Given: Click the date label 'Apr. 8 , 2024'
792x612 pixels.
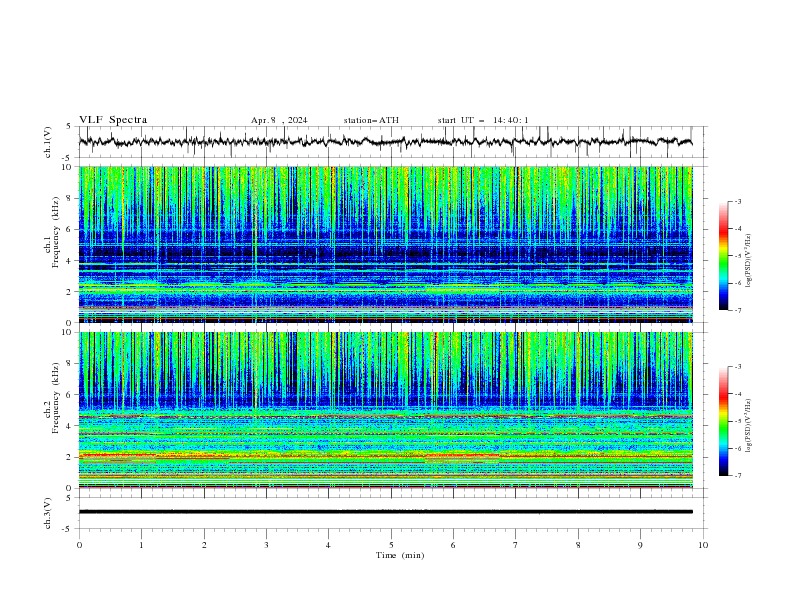Looking at the screenshot, I should tap(279, 120).
